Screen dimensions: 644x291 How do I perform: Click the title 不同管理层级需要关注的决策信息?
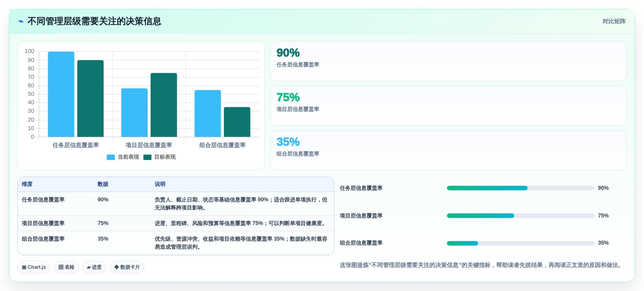point(94,21)
